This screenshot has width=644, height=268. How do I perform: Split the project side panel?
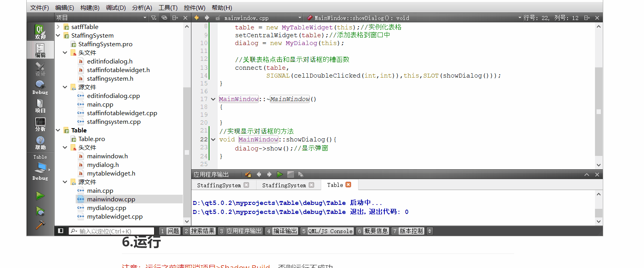[175, 18]
